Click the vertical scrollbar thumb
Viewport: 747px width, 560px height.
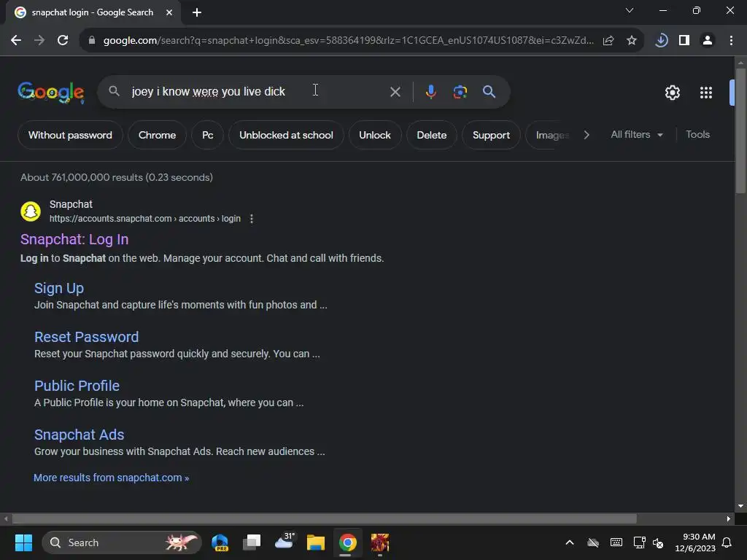(740, 131)
